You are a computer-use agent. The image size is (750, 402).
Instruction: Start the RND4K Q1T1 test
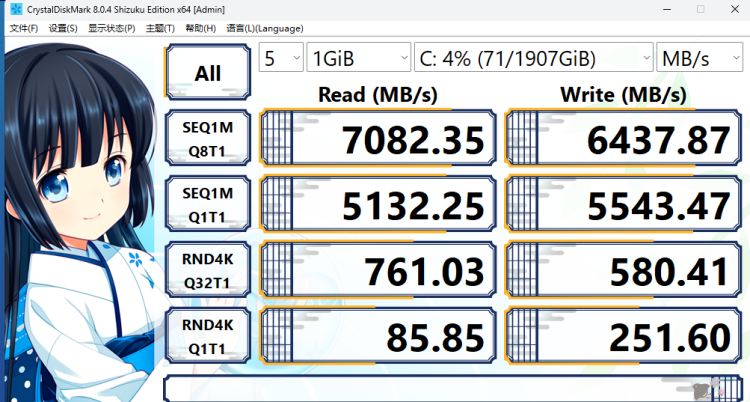tap(208, 335)
